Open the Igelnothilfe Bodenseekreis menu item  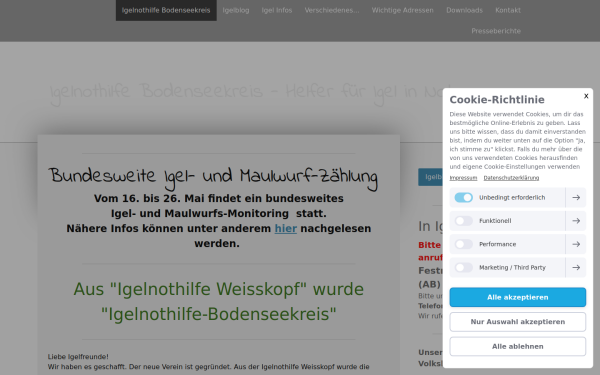tap(166, 10)
